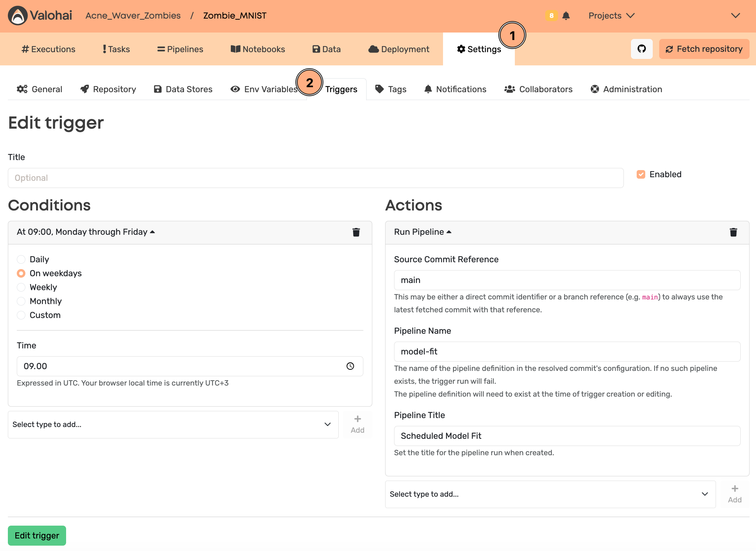
Task: Click the green Edit trigger button
Action: point(37,535)
